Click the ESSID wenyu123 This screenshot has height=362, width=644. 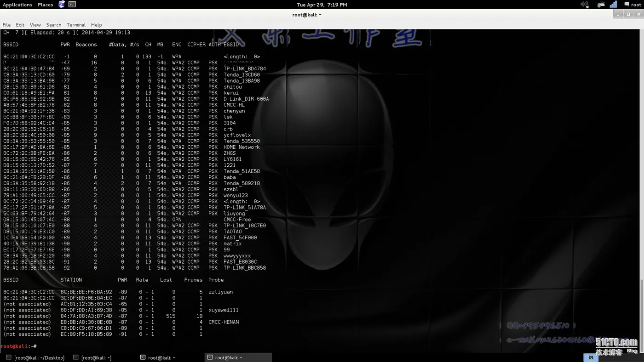(236, 195)
